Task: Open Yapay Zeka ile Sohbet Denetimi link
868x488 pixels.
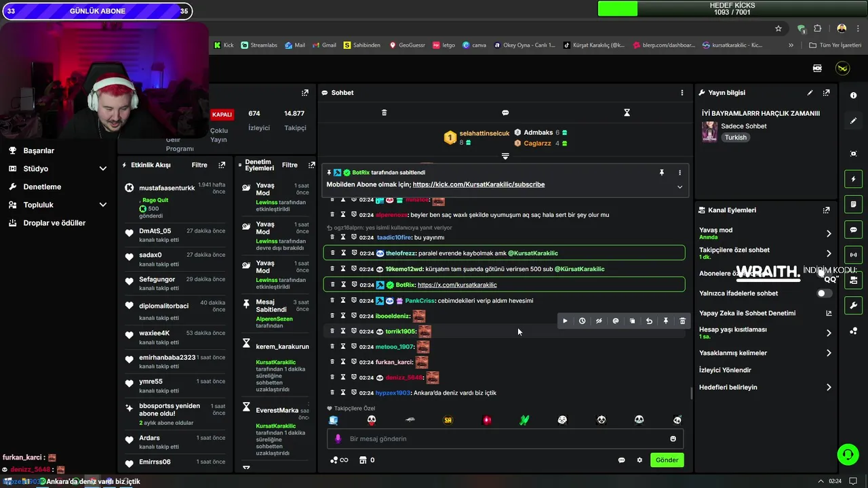Action: coord(828,313)
